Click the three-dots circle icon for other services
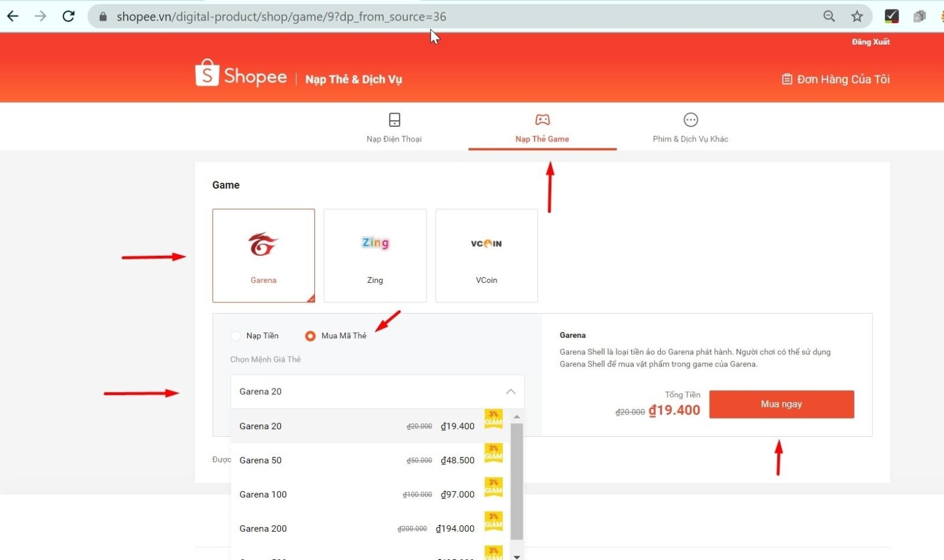The height and width of the screenshot is (560, 944). [691, 120]
